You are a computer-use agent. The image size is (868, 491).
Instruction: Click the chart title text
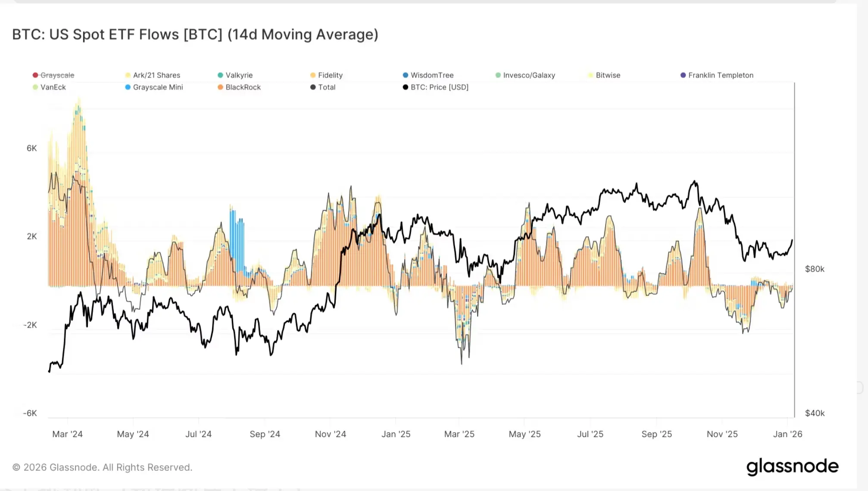[195, 34]
